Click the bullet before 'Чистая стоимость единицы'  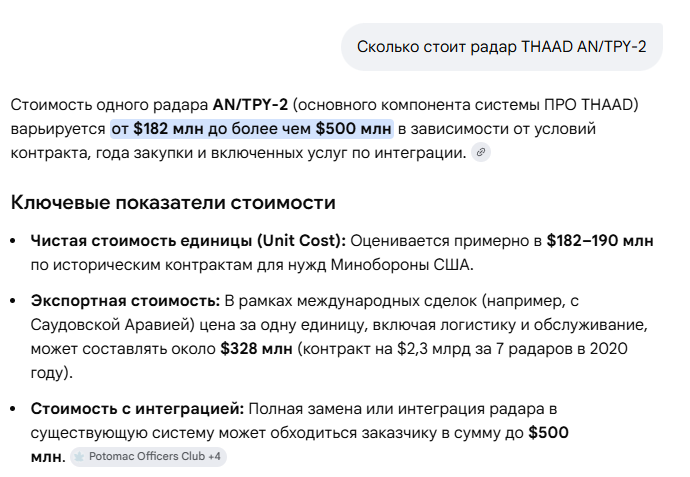pos(13,242)
